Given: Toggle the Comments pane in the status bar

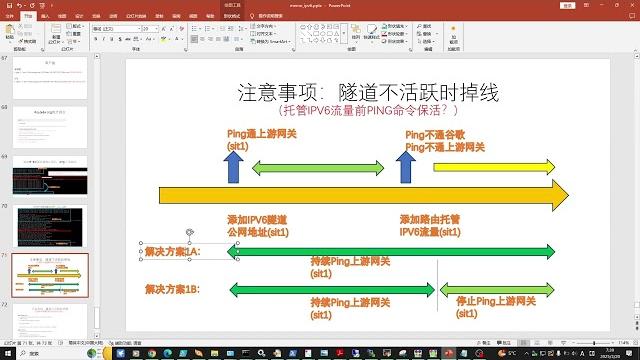Looking at the screenshot, I should (x=504, y=343).
